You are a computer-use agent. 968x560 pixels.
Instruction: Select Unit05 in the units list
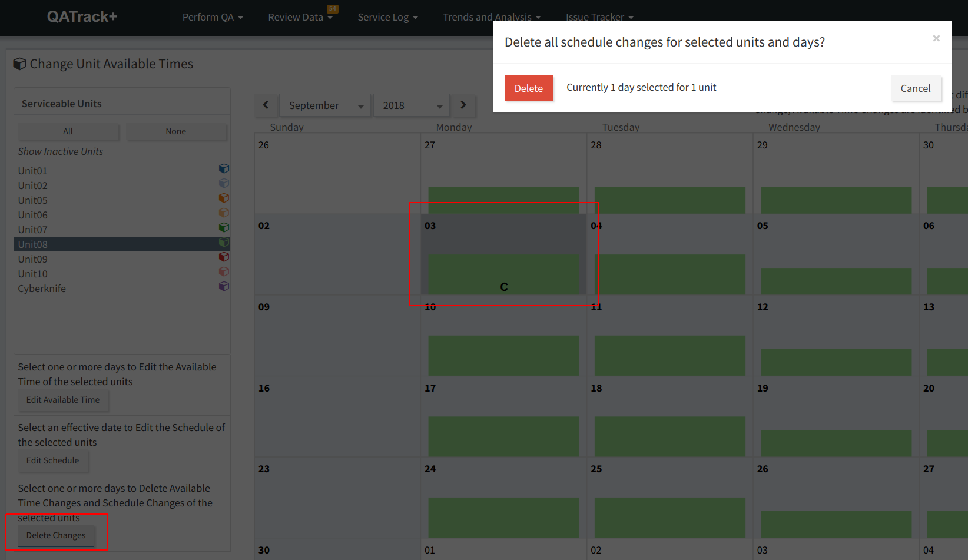(122, 200)
